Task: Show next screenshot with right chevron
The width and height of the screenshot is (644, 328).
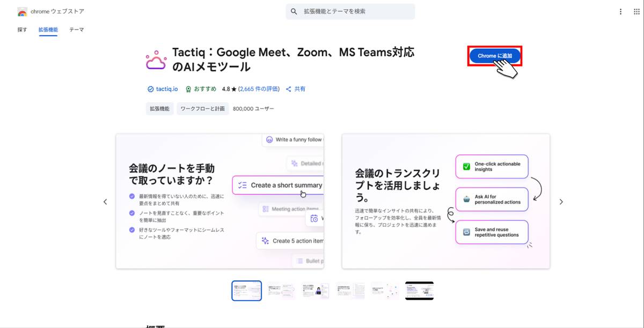Action: (561, 202)
